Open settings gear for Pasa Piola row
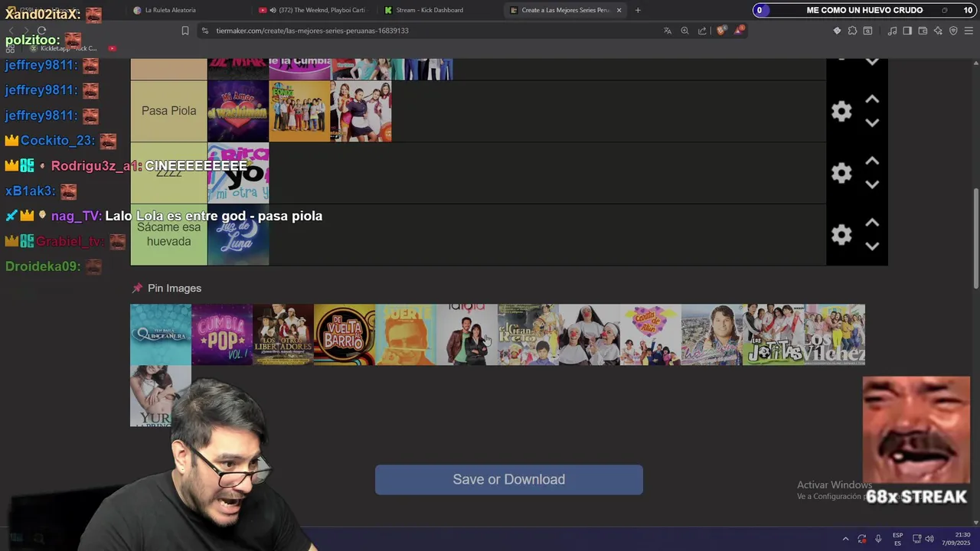This screenshot has width=980, height=551. coord(841,111)
